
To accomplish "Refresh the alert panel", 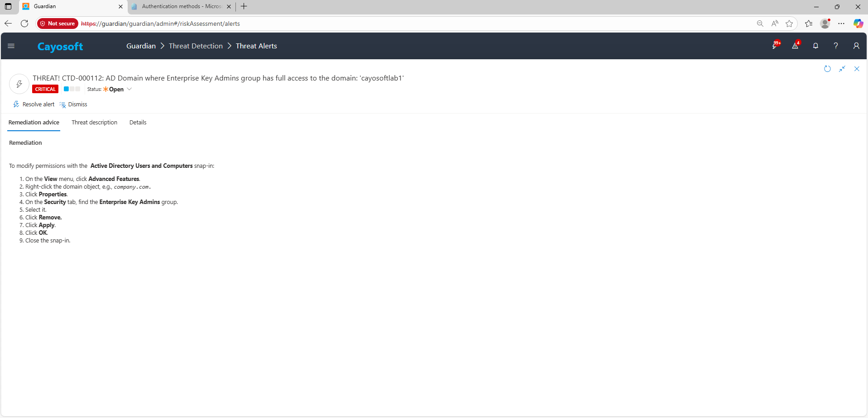I will pyautogui.click(x=827, y=69).
